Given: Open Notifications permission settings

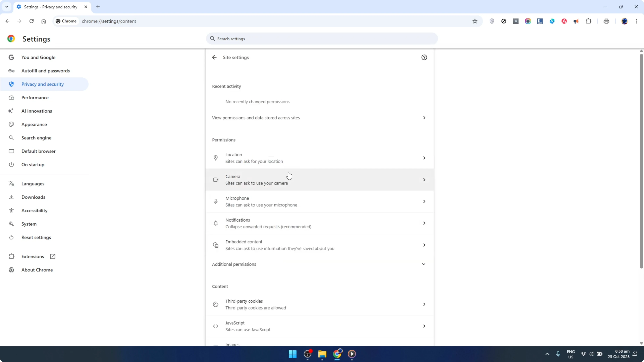Looking at the screenshot, I should [x=320, y=223].
